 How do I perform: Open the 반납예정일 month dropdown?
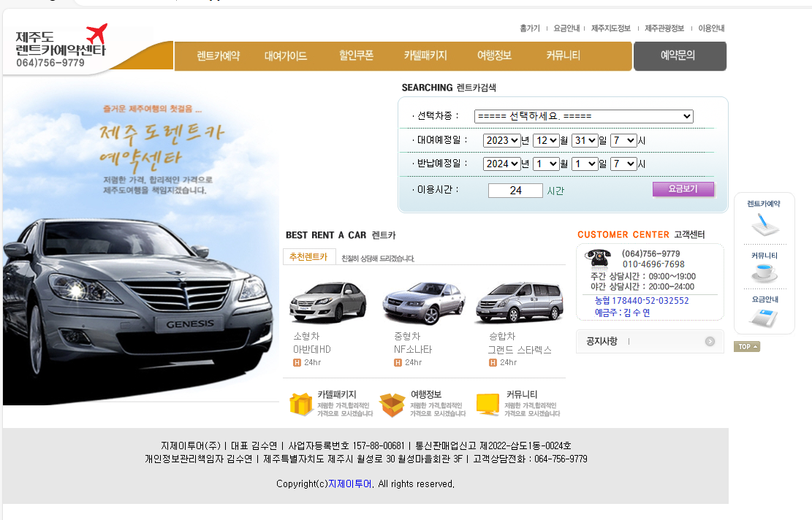[547, 164]
